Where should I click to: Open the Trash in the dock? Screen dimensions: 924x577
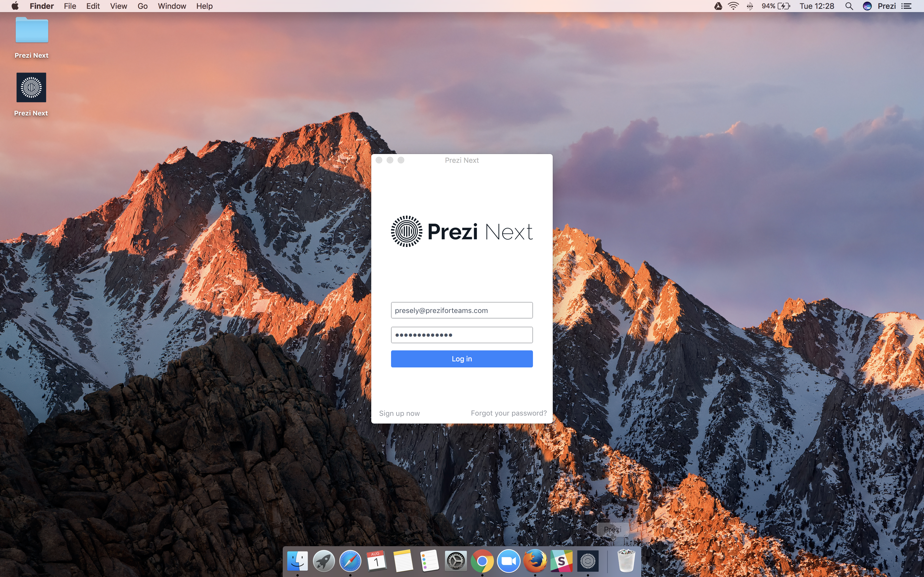(626, 561)
